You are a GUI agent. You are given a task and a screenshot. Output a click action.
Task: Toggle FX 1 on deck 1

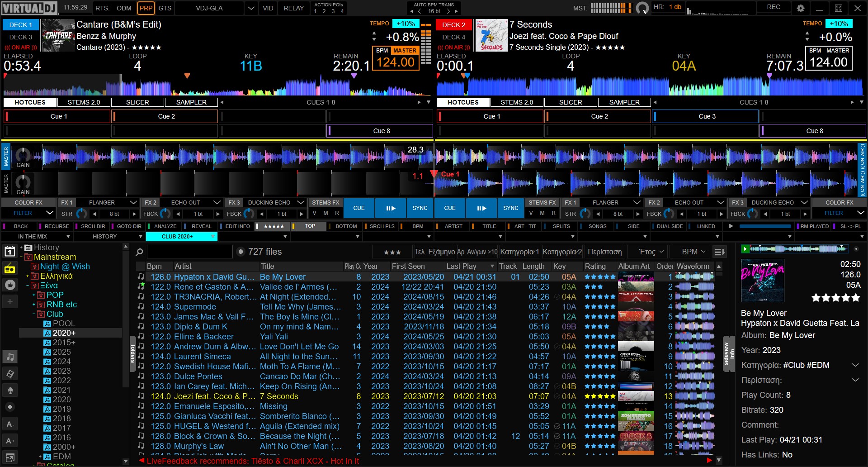tap(66, 202)
